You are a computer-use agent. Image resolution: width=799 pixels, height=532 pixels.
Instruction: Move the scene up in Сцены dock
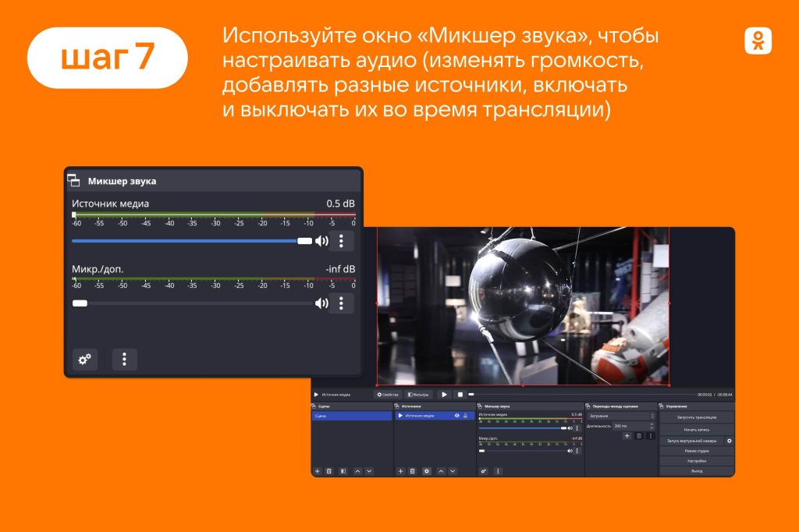click(357, 471)
